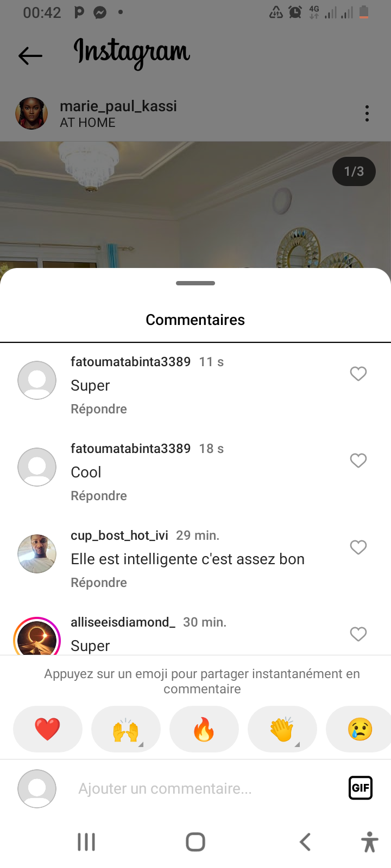Image resolution: width=391 pixels, height=868 pixels.
Task: Send the clapping hands emoji reaction
Action: click(282, 729)
